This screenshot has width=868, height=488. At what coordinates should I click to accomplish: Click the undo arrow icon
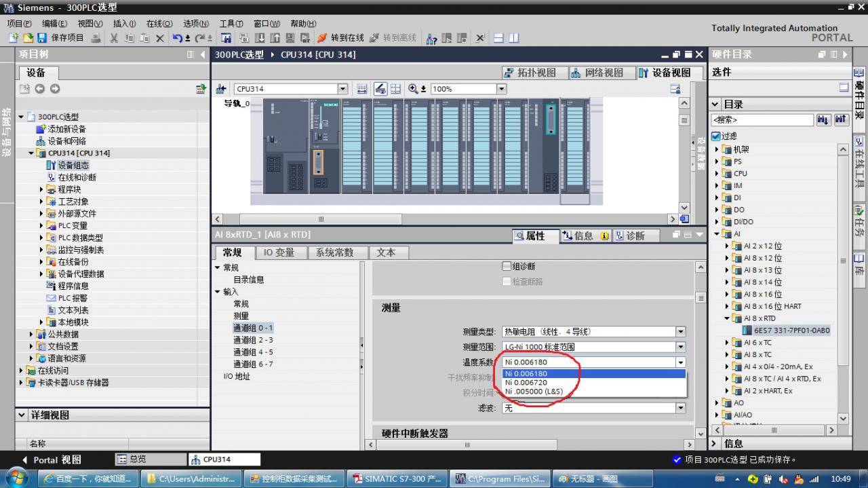coord(178,38)
